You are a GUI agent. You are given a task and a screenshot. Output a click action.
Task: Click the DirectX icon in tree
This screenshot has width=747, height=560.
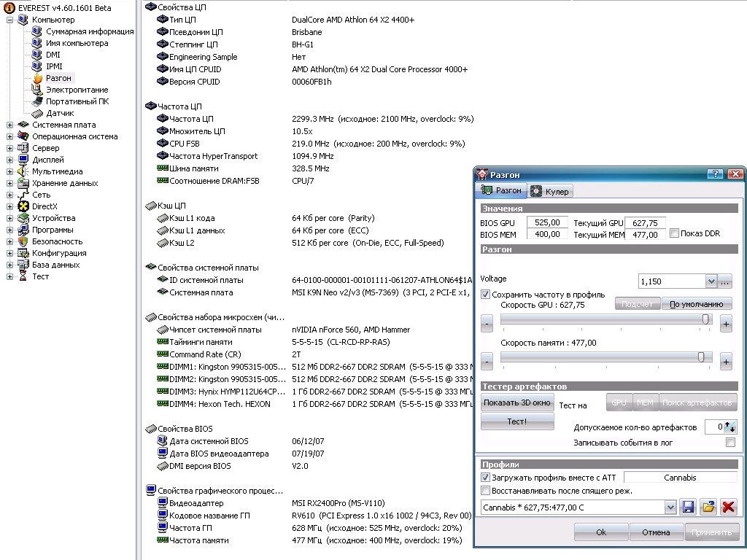pos(23,206)
